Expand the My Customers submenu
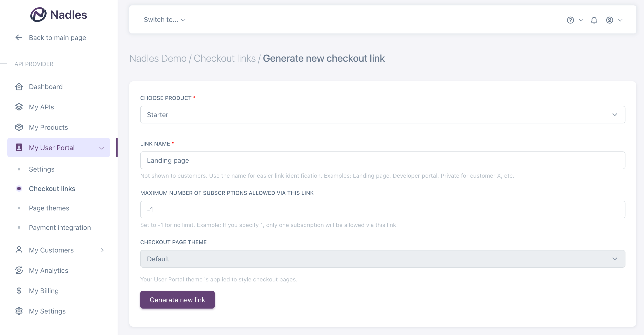The height and width of the screenshot is (335, 644). coord(102,250)
